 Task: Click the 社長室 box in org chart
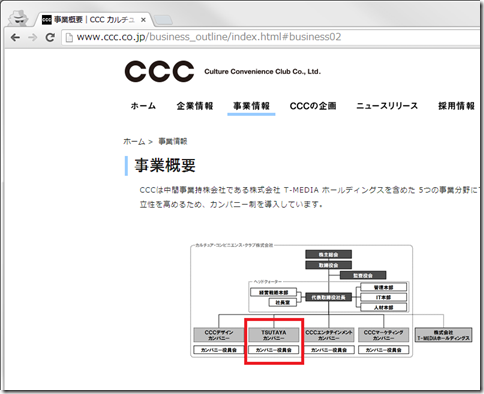283,302
